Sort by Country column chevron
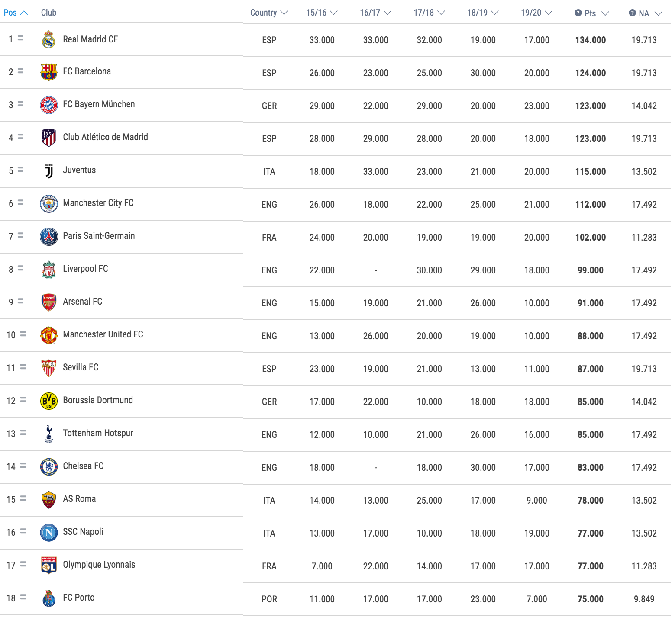This screenshot has height=617, width=672. tap(284, 13)
